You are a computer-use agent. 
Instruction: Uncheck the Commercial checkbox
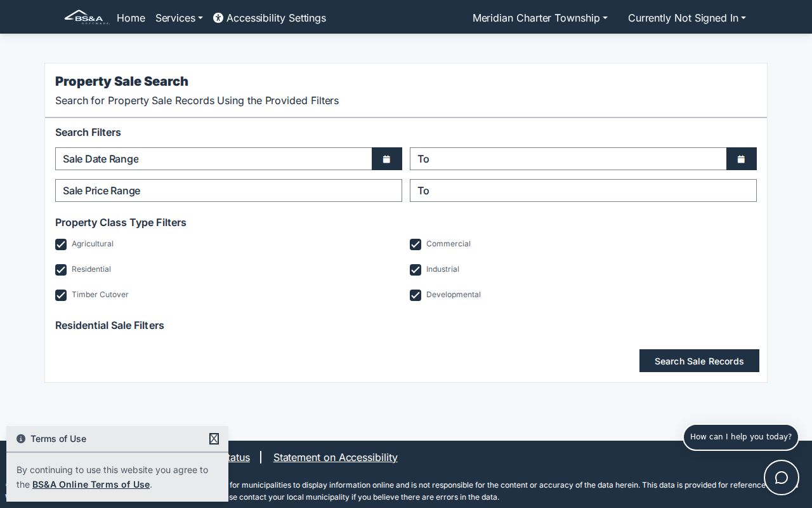416,244
